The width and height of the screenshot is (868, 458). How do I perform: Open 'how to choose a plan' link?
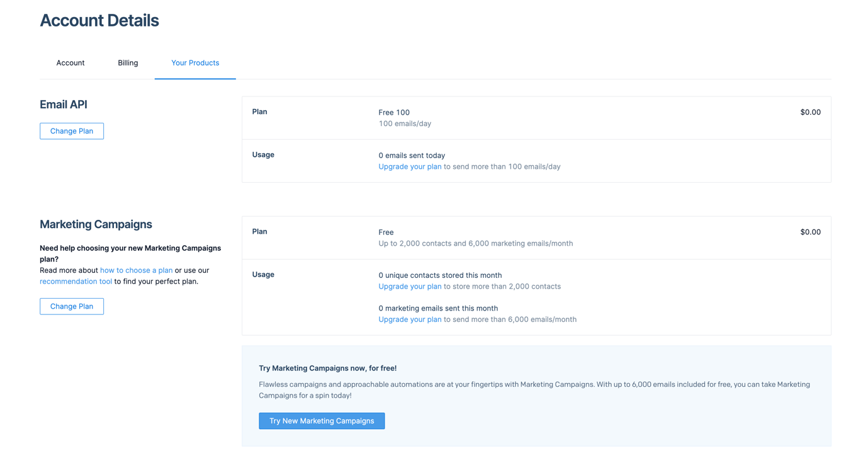tap(136, 270)
